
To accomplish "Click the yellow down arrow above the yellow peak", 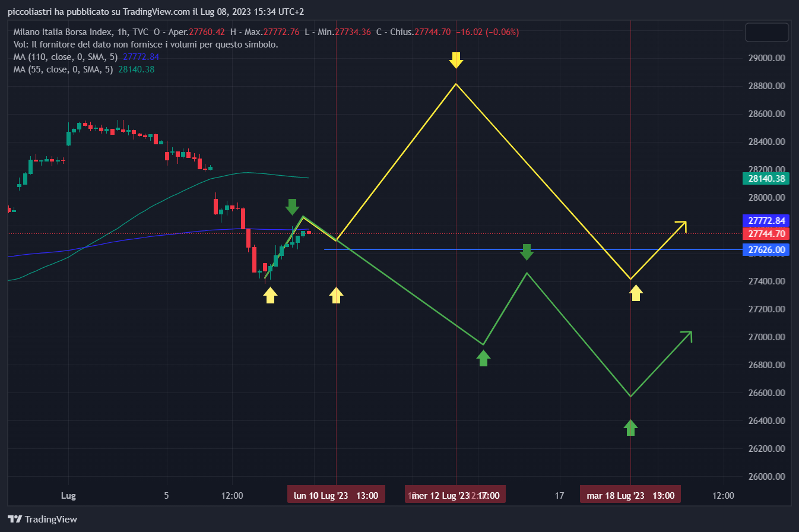I will (x=455, y=60).
